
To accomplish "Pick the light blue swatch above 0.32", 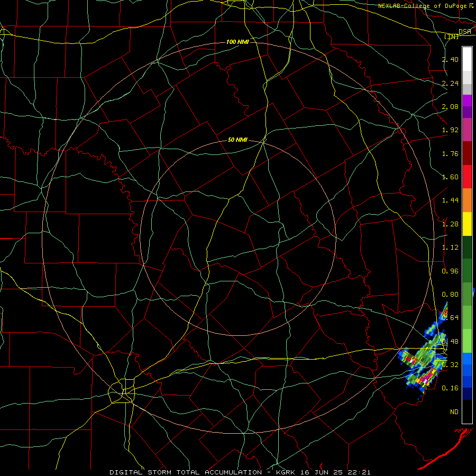I will click(467, 359).
